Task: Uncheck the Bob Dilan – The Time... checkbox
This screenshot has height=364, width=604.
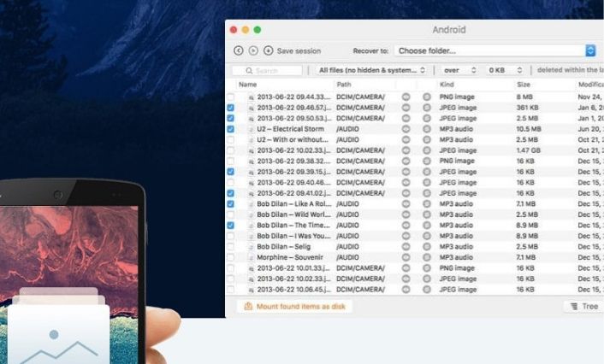Action: [x=230, y=225]
